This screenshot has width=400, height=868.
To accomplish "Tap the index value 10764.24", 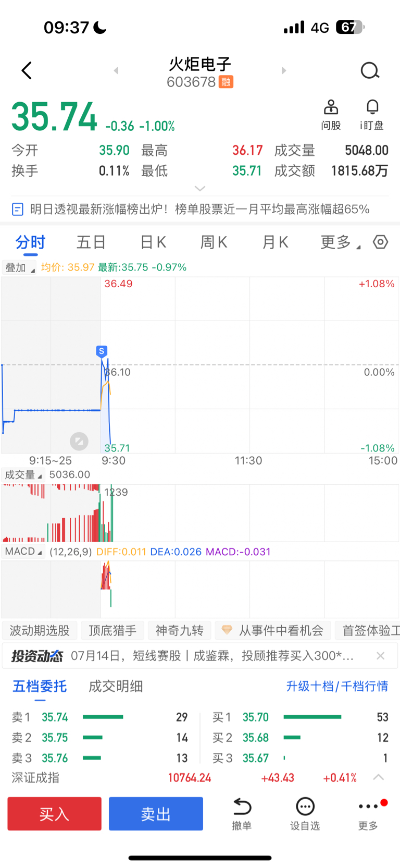I will pos(190,778).
